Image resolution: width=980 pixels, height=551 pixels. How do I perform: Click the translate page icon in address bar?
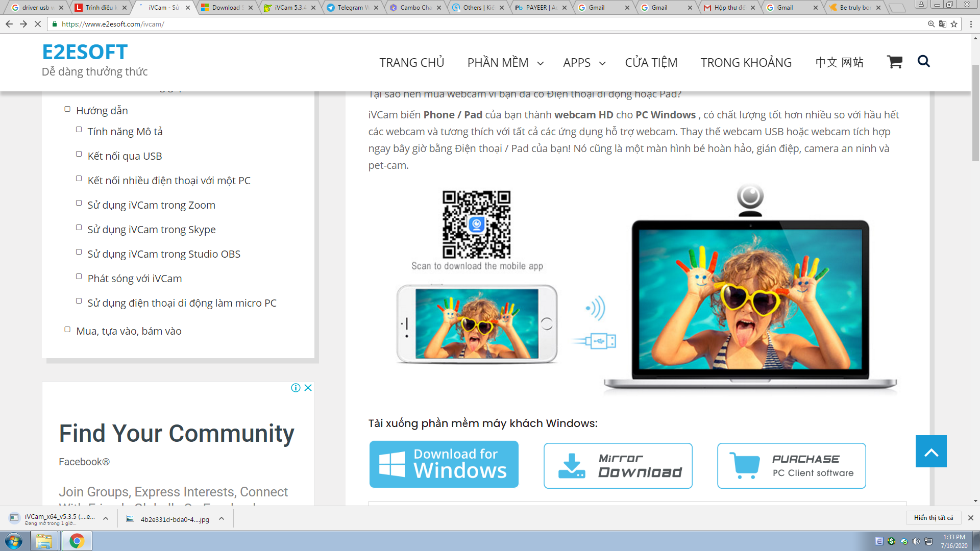click(x=942, y=24)
